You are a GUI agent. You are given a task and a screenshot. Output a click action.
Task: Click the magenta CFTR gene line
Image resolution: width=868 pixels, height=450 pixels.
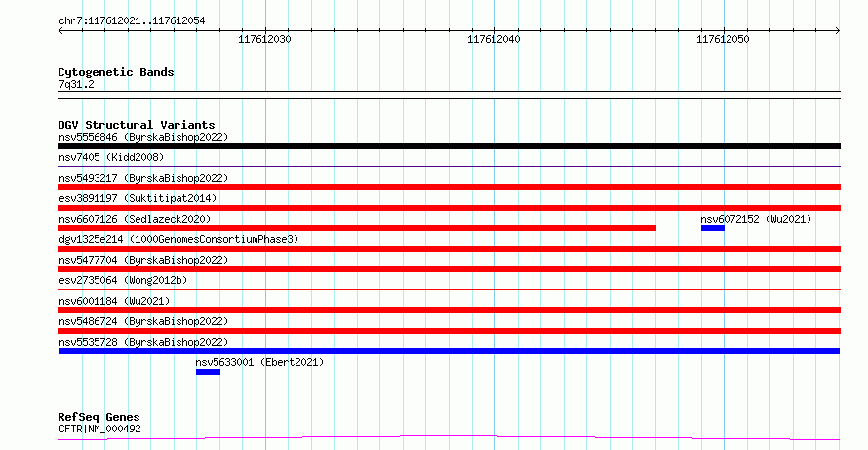tap(449, 438)
